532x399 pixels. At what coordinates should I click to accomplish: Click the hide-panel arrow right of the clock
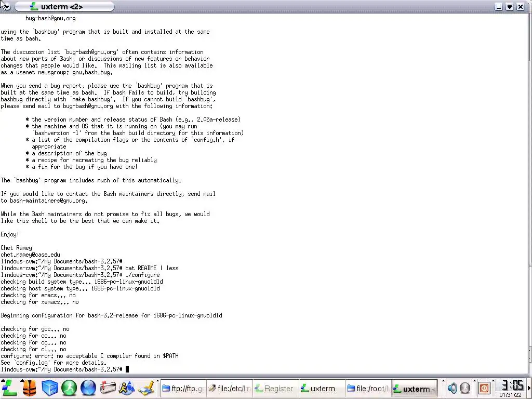tap(529, 388)
